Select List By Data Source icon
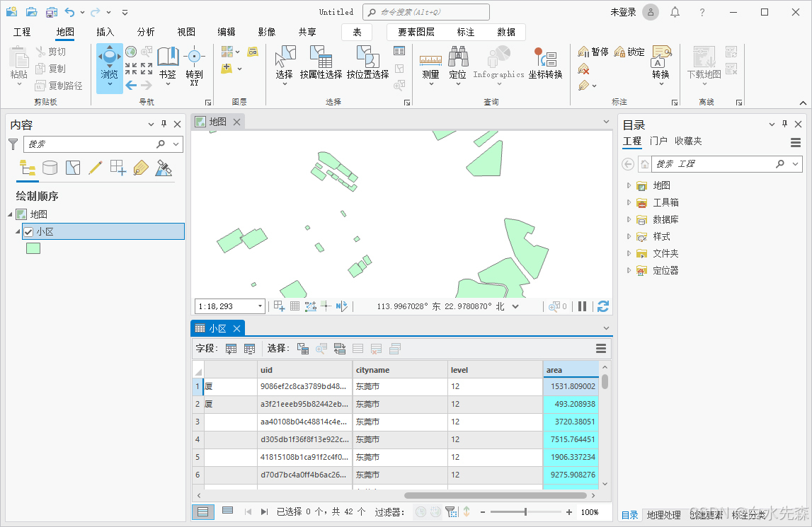The height and width of the screenshot is (527, 812). click(x=50, y=168)
